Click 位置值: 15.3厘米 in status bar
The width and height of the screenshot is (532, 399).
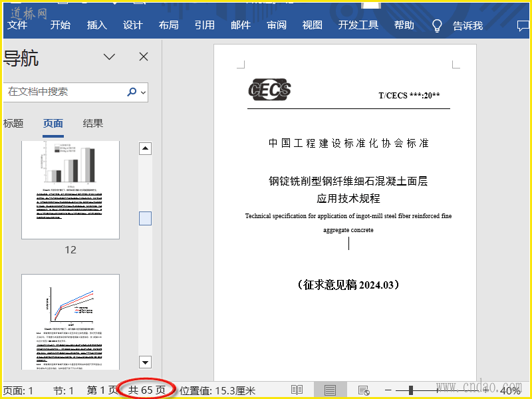217,391
